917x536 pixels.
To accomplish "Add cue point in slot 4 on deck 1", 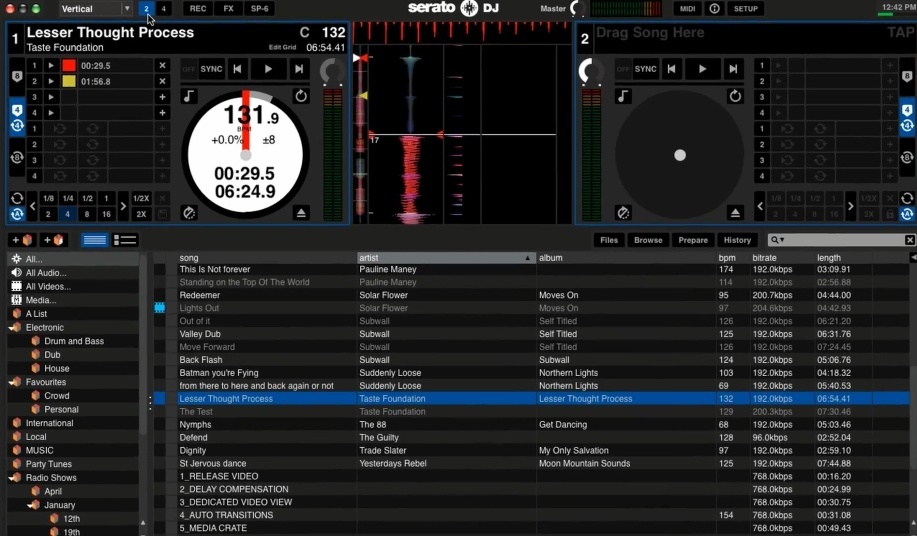I will [x=163, y=113].
